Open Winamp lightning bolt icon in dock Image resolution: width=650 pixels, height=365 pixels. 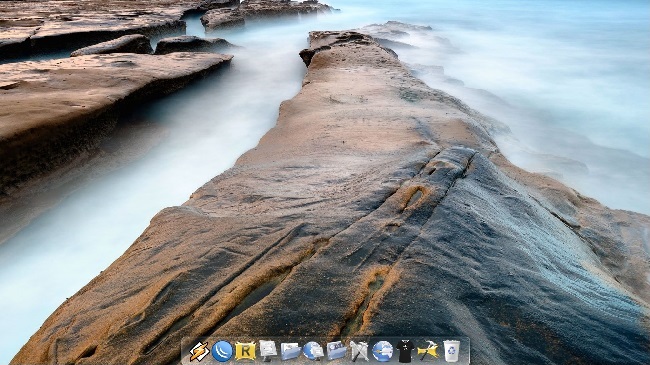click(x=199, y=351)
